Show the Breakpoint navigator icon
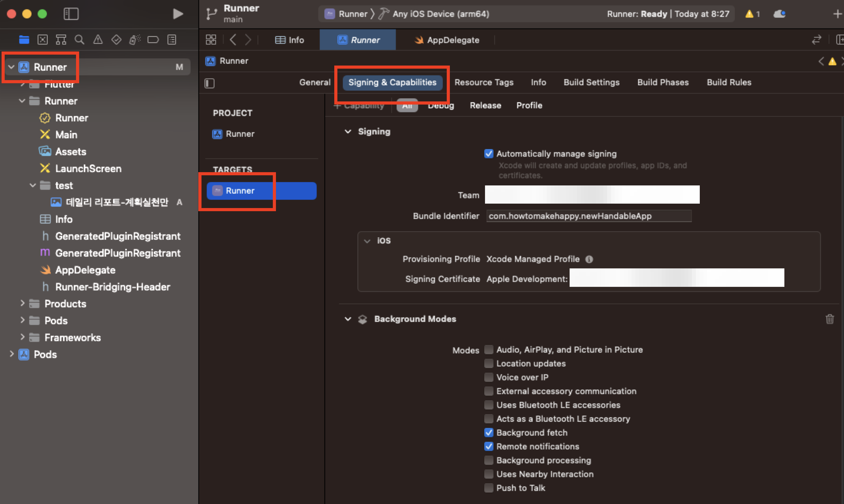 click(153, 40)
